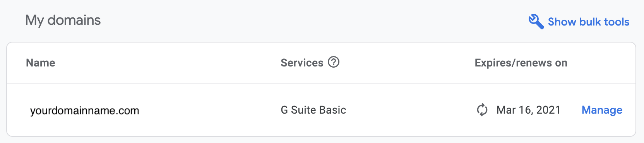Click the auto-renew circular arrows icon
Image resolution: width=644 pixels, height=143 pixels.
tap(482, 110)
